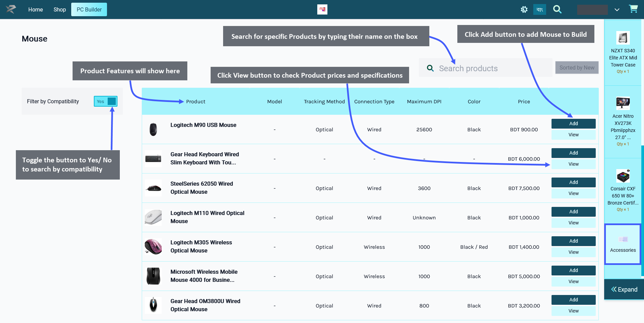Click the Acer Nitro monitor thumbnail

coord(623,103)
